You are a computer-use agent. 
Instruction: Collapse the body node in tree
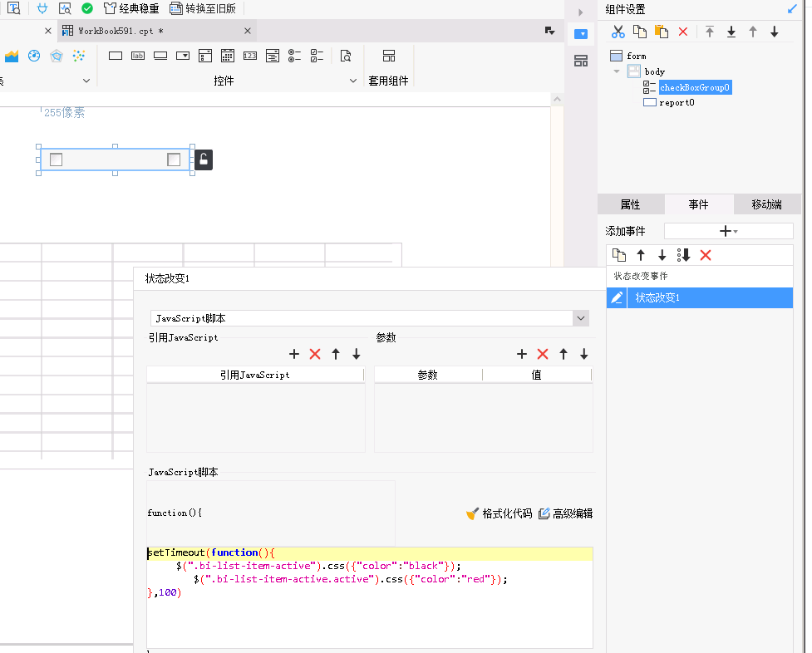[616, 71]
